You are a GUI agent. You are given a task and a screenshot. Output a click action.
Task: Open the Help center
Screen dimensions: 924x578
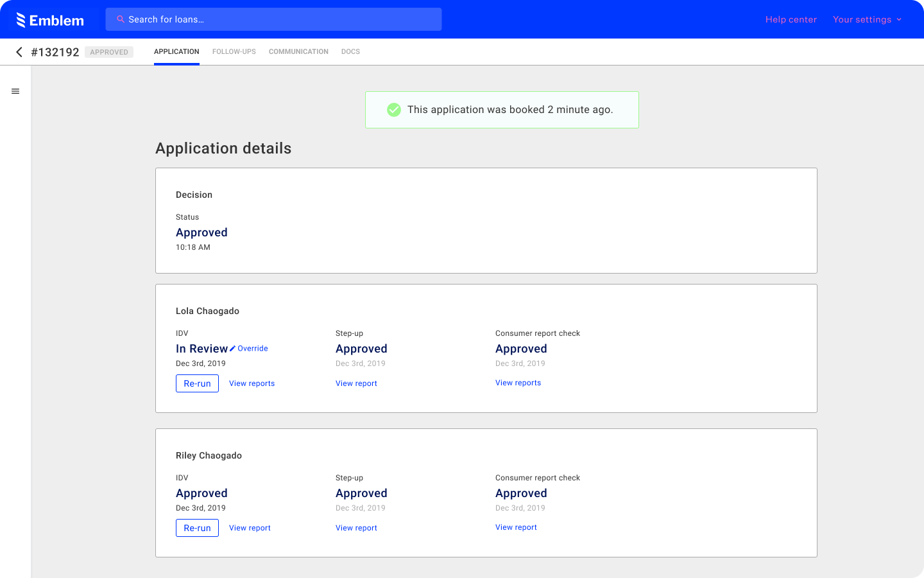coord(791,19)
